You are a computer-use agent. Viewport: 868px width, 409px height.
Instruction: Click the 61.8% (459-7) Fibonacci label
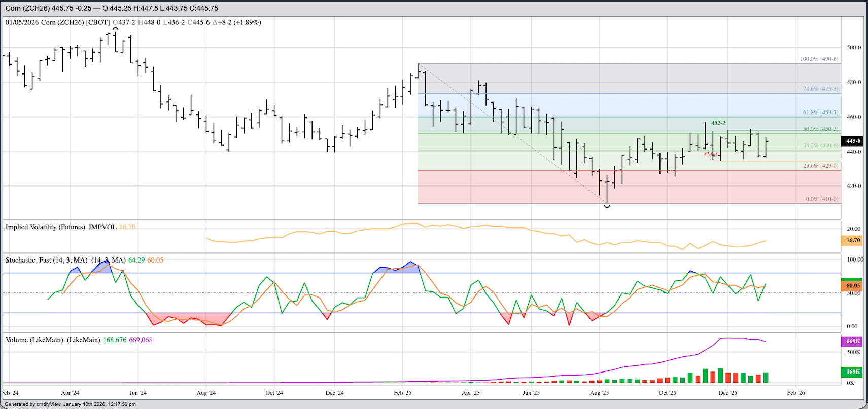(x=820, y=113)
